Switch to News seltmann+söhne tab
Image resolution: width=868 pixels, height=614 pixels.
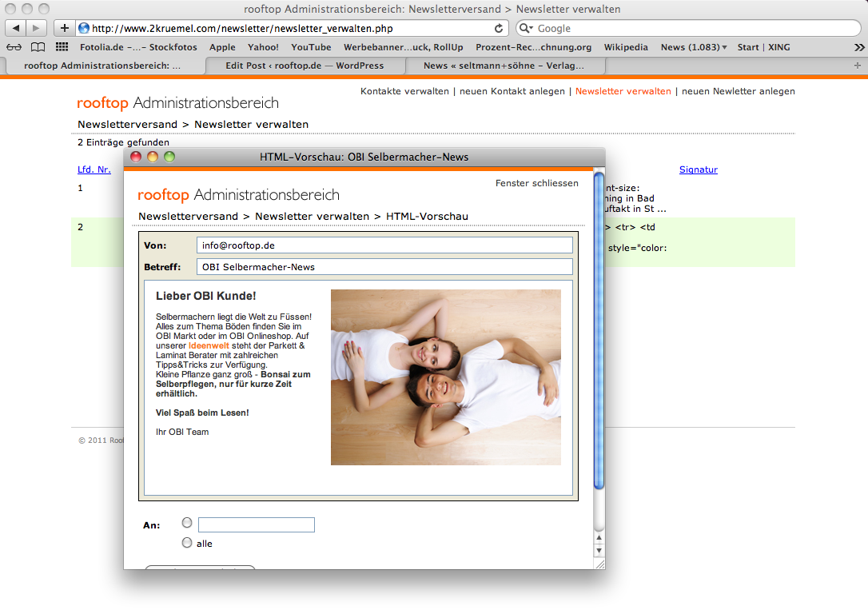coord(504,66)
